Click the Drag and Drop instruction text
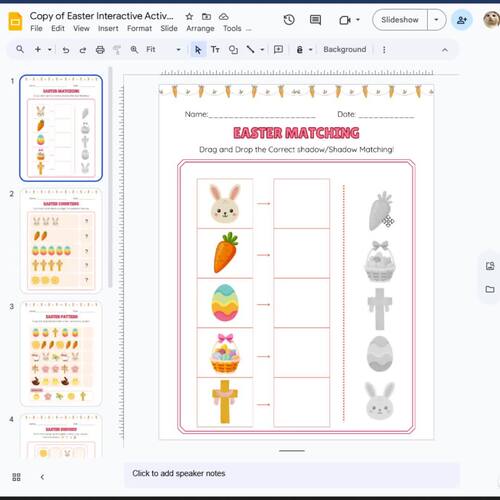The height and width of the screenshot is (500, 500). point(296,149)
